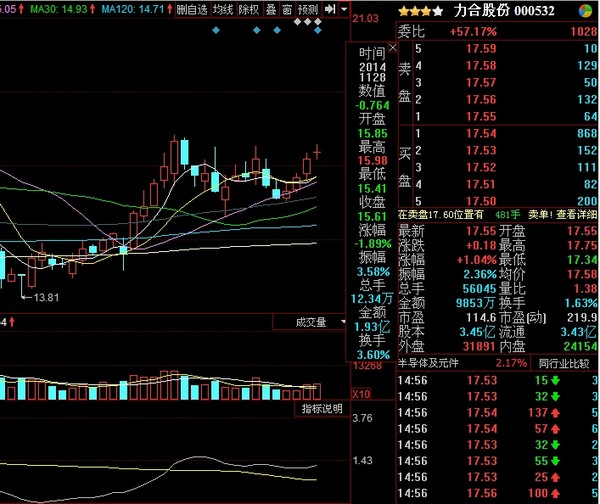Click the 均价 17.58 value

(582, 274)
